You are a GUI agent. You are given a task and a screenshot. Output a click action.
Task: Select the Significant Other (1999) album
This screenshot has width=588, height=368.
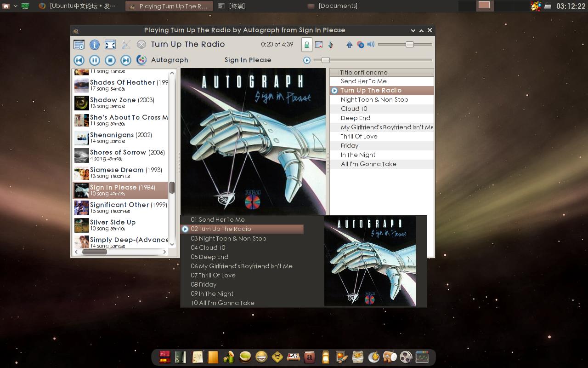pyautogui.click(x=120, y=207)
